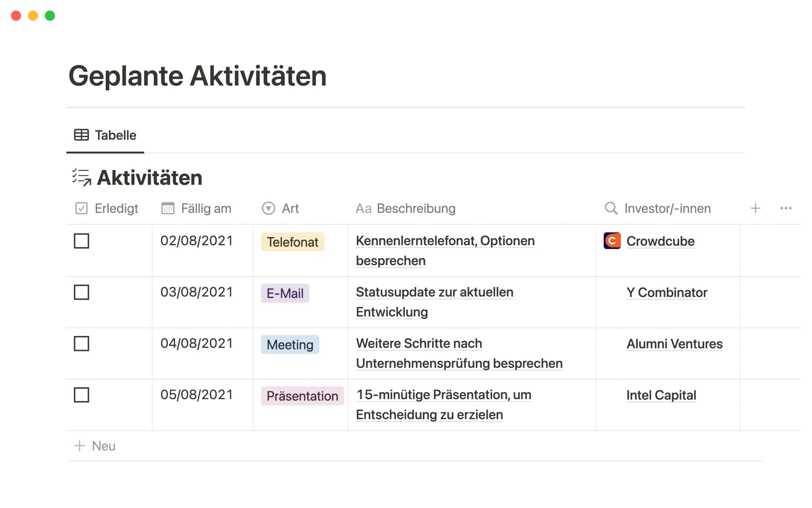Click the pink Präsentation tag
This screenshot has width=812, height=508.
[302, 396]
